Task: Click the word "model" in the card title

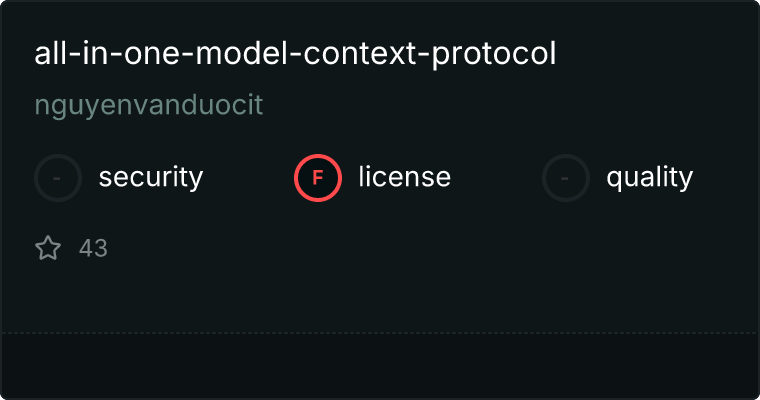Action: coord(241,52)
